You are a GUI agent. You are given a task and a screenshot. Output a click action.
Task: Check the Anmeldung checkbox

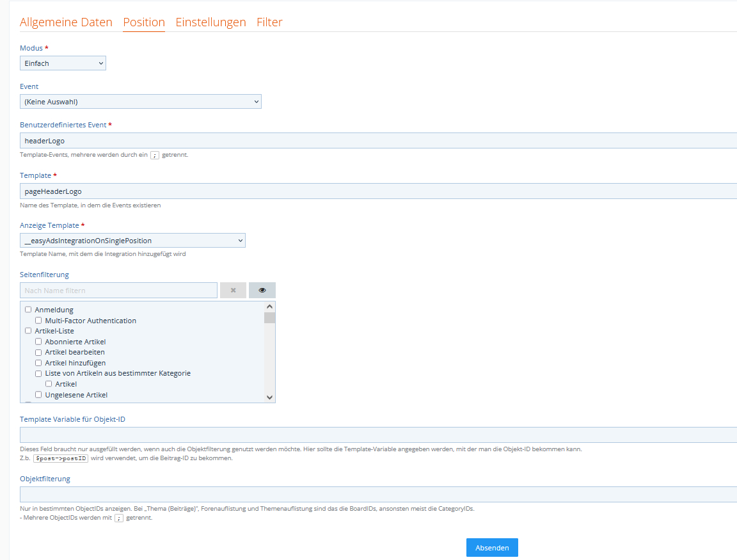click(28, 310)
